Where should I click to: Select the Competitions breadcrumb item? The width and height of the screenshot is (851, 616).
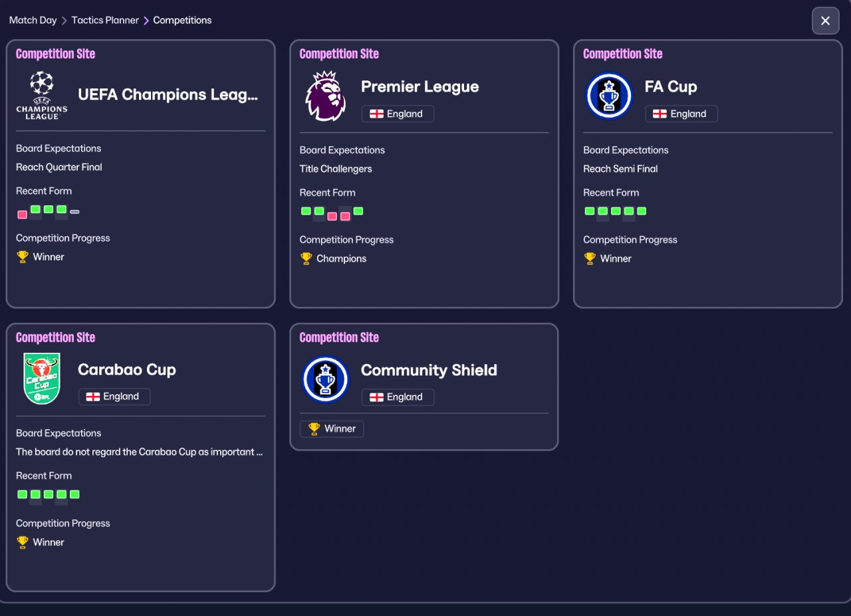pos(182,20)
